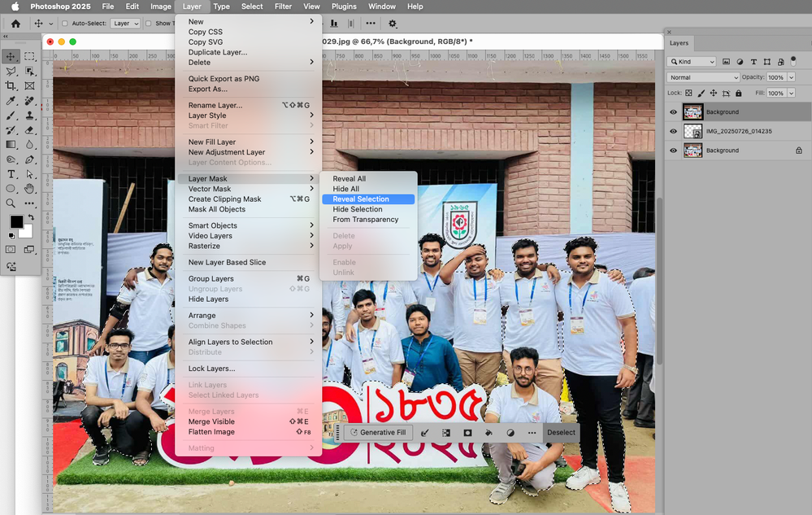Viewport: 812px width, 515px height.
Task: Select the Clone Stamp tool
Action: [x=30, y=115]
